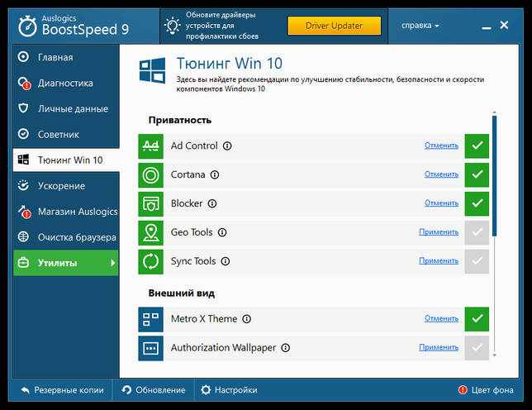Click the Geo Tools map pin icon

click(150, 232)
